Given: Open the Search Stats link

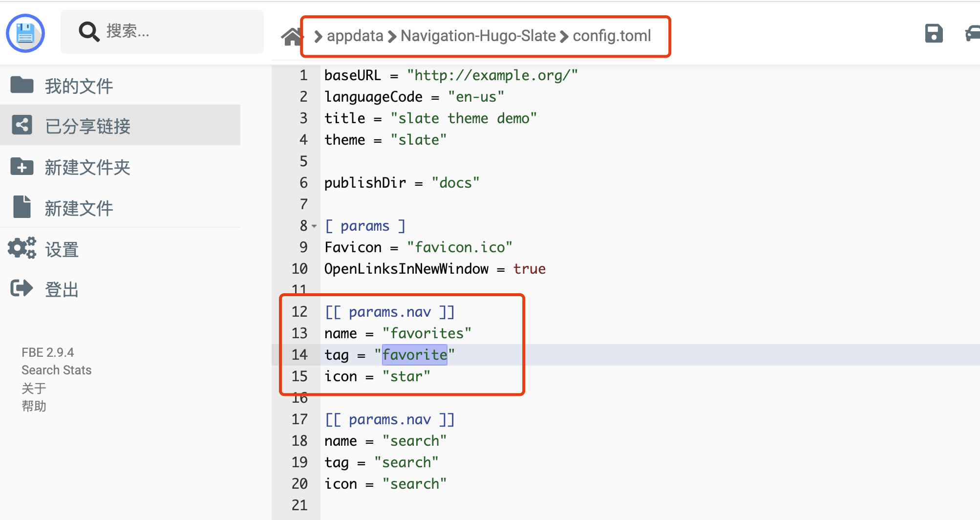Looking at the screenshot, I should (x=57, y=370).
